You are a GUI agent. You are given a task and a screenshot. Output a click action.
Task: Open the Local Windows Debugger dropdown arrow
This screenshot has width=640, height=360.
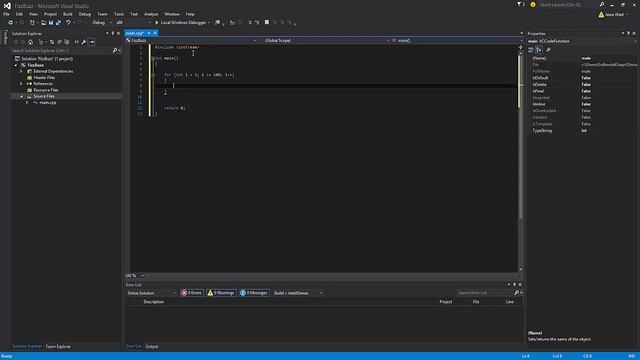pos(209,22)
